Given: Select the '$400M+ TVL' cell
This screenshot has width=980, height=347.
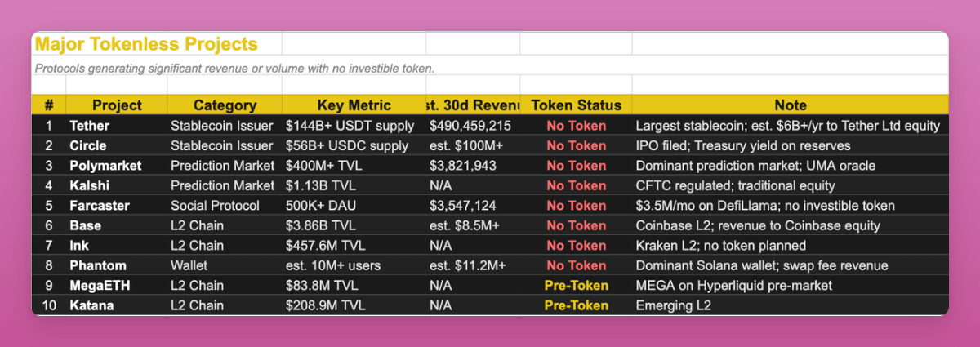Looking at the screenshot, I should point(354,166).
